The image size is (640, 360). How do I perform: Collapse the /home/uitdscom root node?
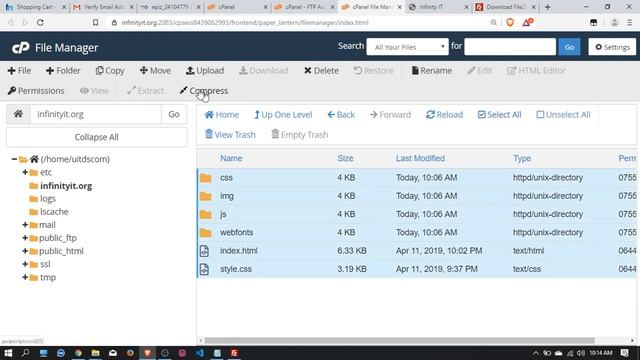(14, 159)
